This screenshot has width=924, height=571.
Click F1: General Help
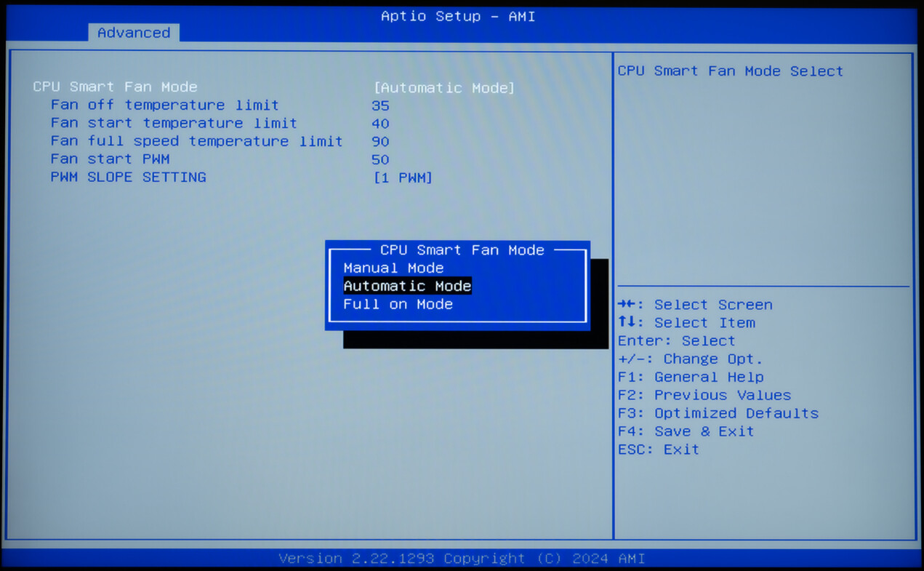point(691,378)
